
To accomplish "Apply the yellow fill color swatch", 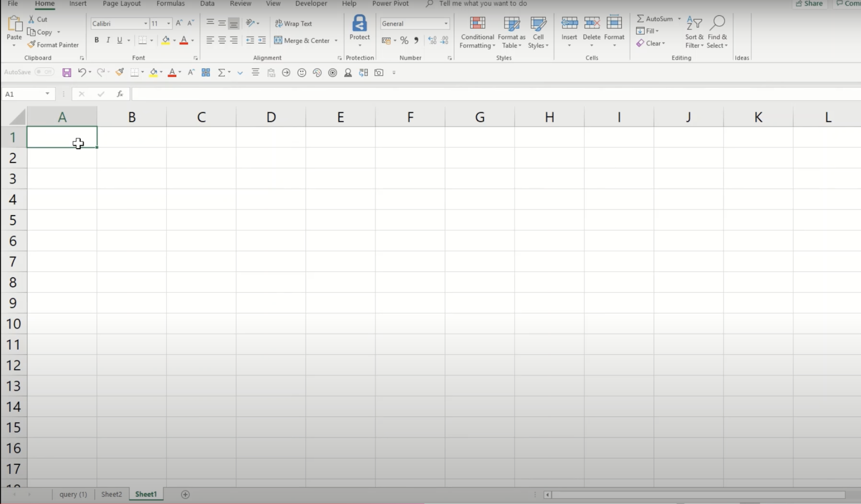I will click(x=166, y=41).
